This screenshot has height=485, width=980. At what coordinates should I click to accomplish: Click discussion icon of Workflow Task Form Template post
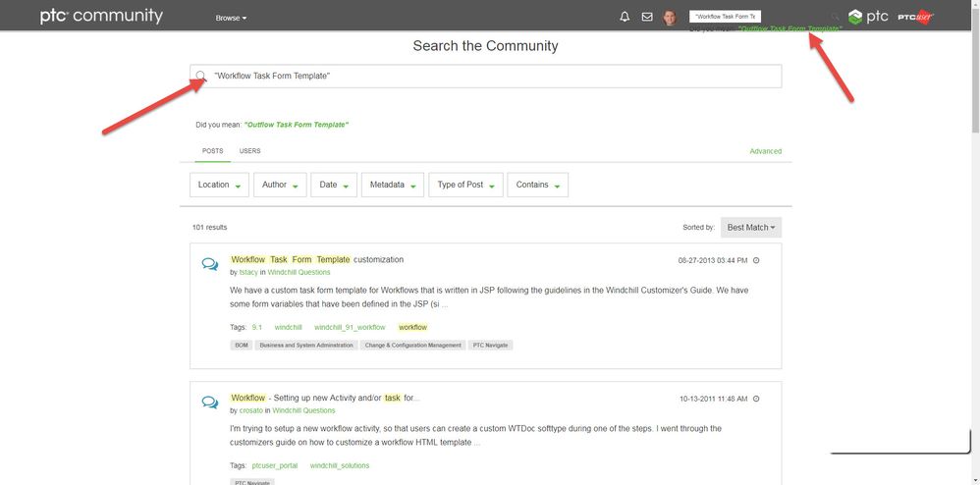210,264
